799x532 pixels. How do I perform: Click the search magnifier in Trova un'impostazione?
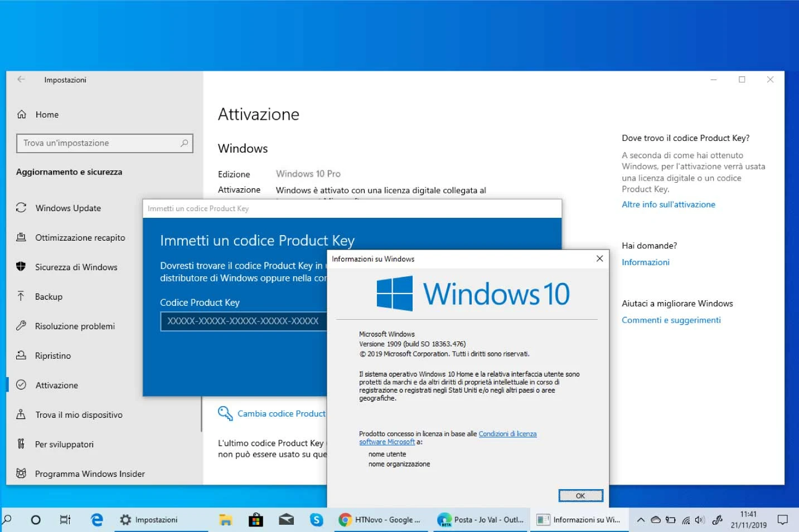click(x=185, y=143)
